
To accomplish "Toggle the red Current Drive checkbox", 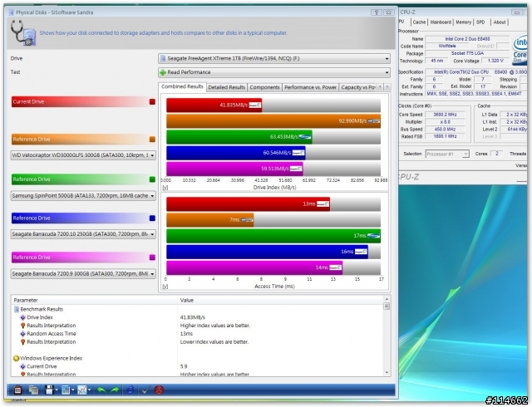I will [152, 101].
